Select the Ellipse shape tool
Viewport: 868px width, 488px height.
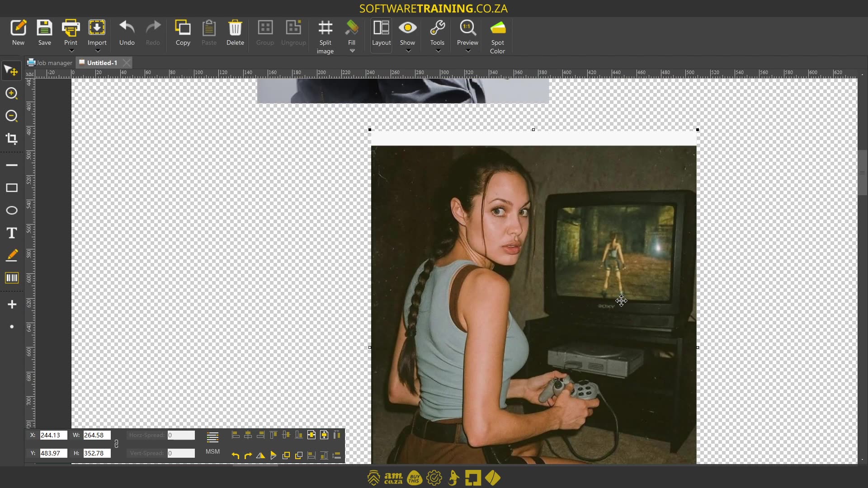pos(11,211)
